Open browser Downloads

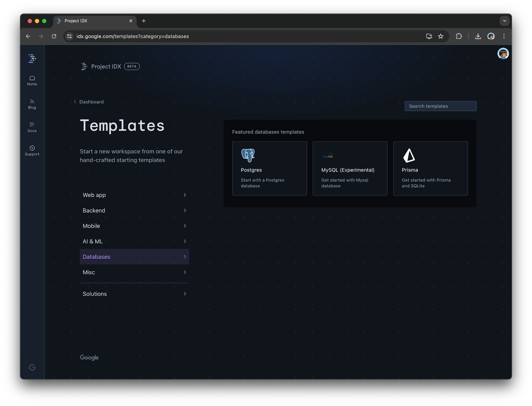(478, 36)
